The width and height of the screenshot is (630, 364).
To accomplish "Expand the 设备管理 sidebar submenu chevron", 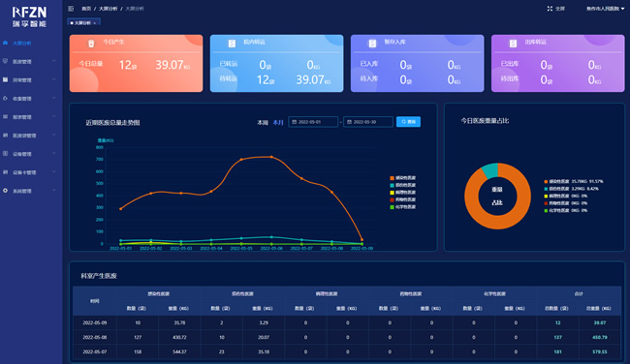I will tap(53, 153).
